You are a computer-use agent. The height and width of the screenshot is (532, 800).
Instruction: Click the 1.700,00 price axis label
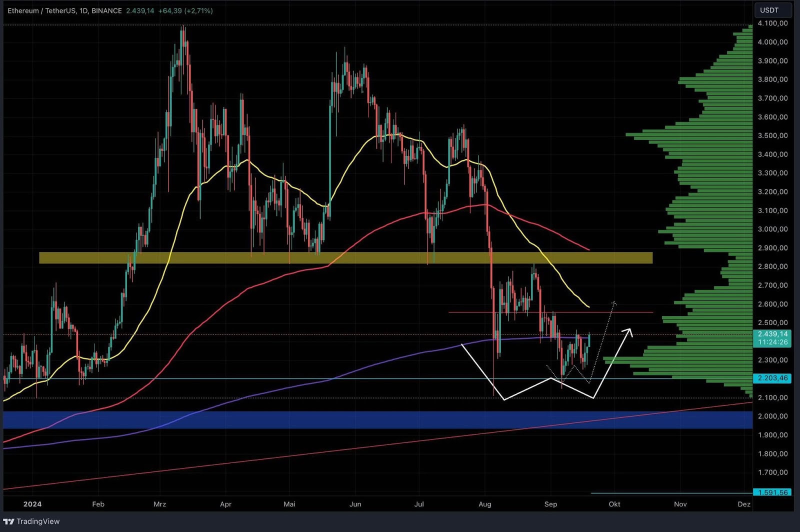[x=772, y=472]
